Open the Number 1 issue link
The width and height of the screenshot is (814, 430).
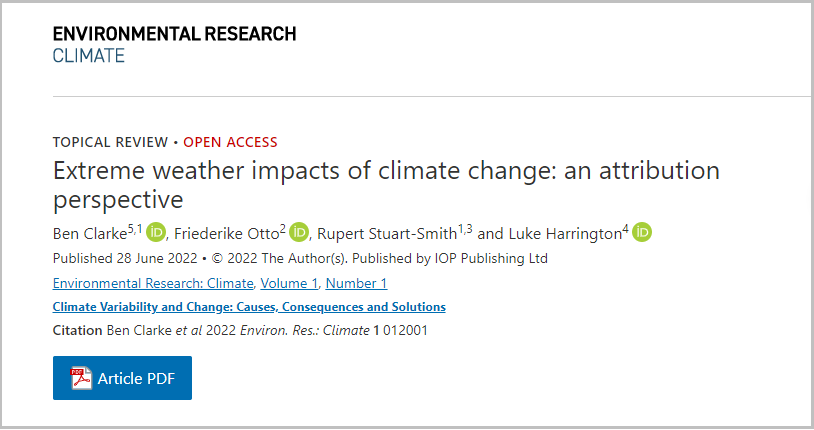tap(356, 284)
